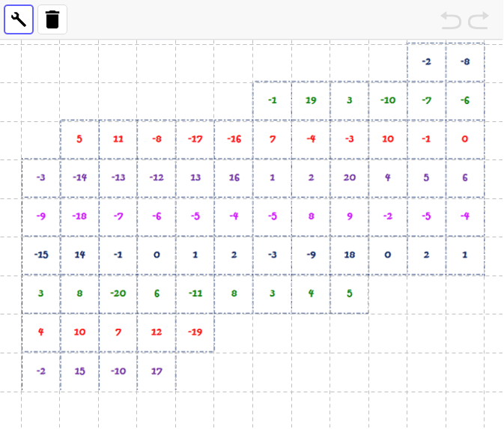Click the red -1 tile

[427, 139]
